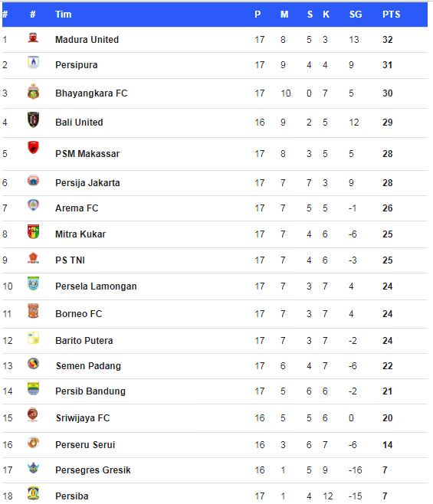Image resolution: width=433 pixels, height=504 pixels.
Task: Click the Tim column header
Action: (64, 15)
